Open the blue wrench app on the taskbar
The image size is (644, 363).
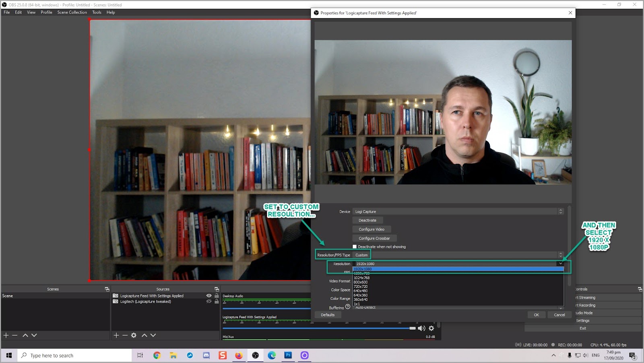tap(190, 355)
